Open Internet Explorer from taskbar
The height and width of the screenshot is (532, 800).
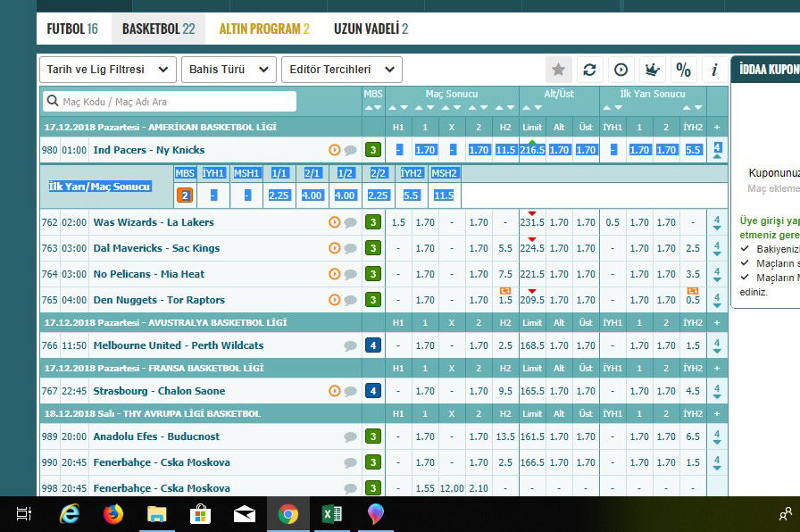click(69, 514)
